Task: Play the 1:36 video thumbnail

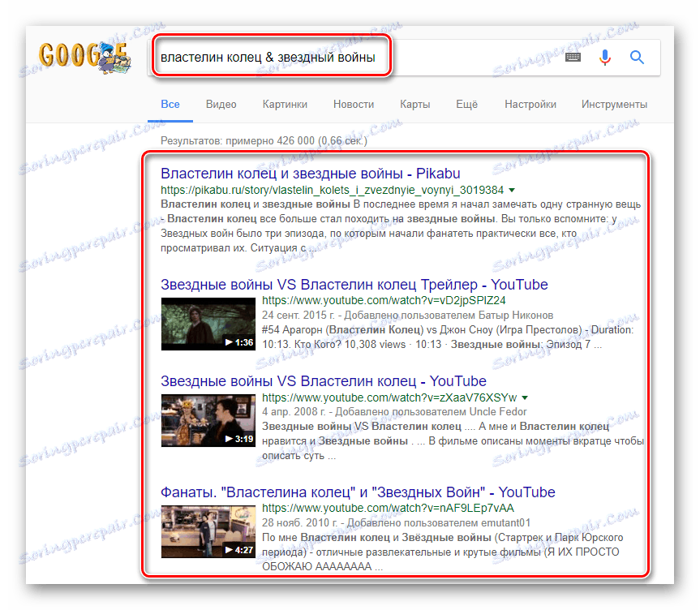Action: tap(208, 324)
